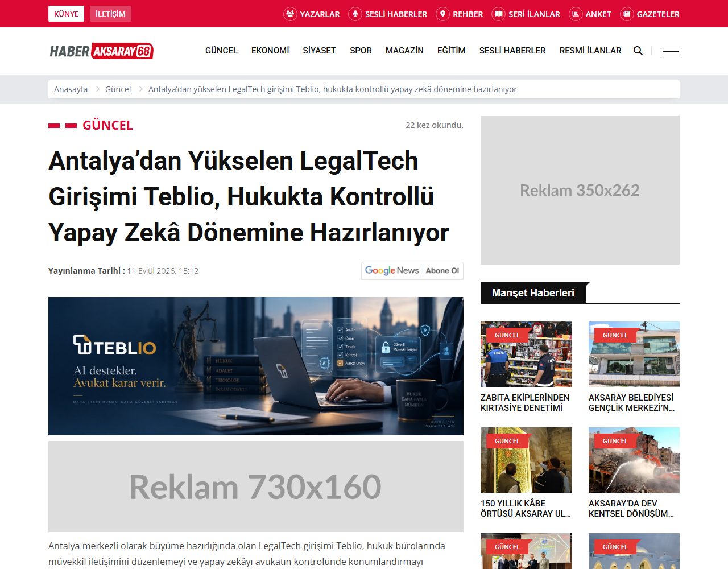Open SESLİ HABERLER in main navigation
This screenshot has height=569, width=728.
pos(512,51)
